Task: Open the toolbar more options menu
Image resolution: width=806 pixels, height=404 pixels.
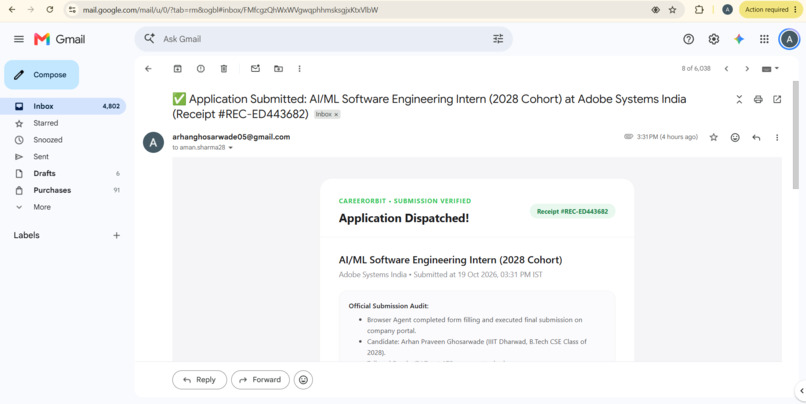Action: click(299, 69)
